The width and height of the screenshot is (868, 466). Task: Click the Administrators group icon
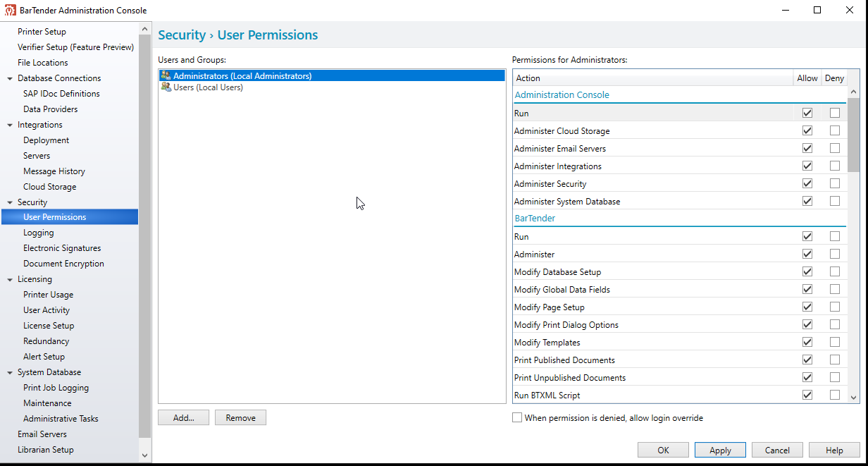coord(166,75)
